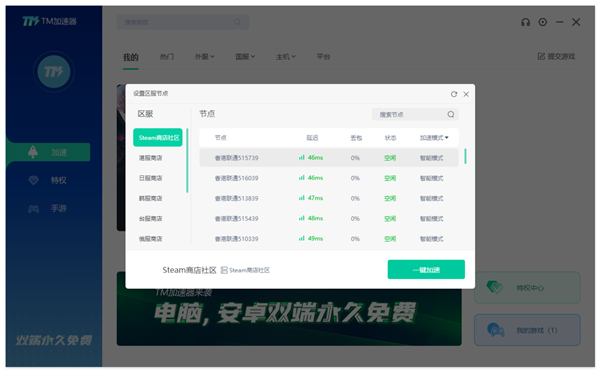Select 加速 rocket icon in sidebar
Viewport: 600px width, 372px height.
tap(33, 152)
